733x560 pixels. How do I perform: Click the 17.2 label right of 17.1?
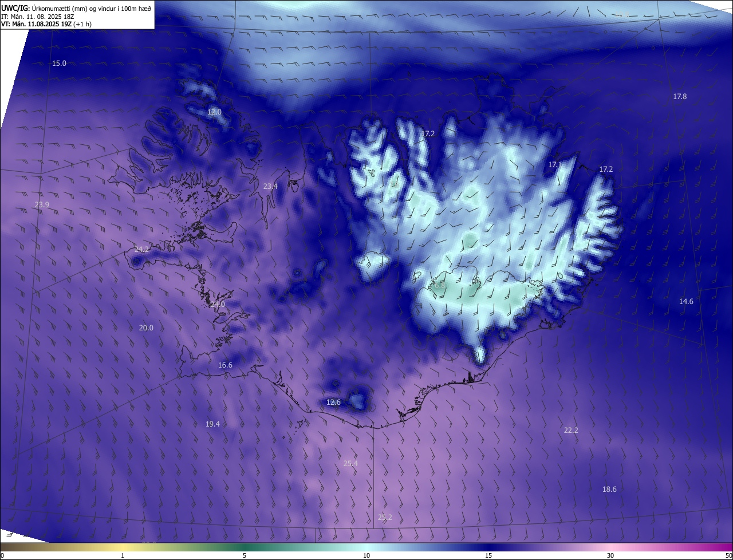[606, 169]
